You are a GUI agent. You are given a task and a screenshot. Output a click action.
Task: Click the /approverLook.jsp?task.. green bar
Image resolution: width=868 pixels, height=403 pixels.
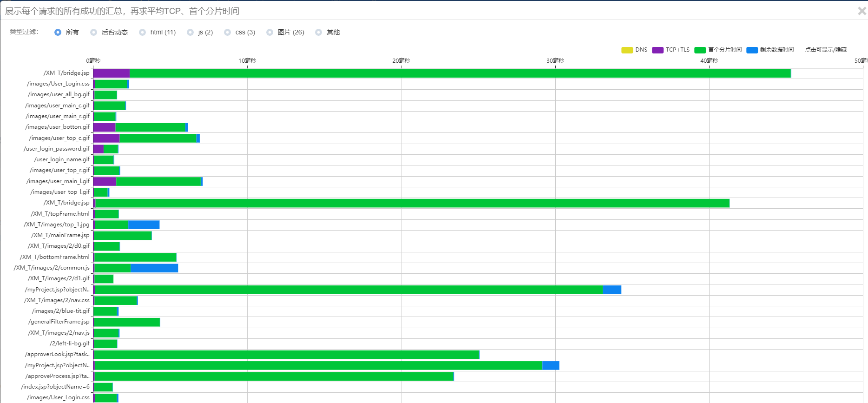coord(287,355)
